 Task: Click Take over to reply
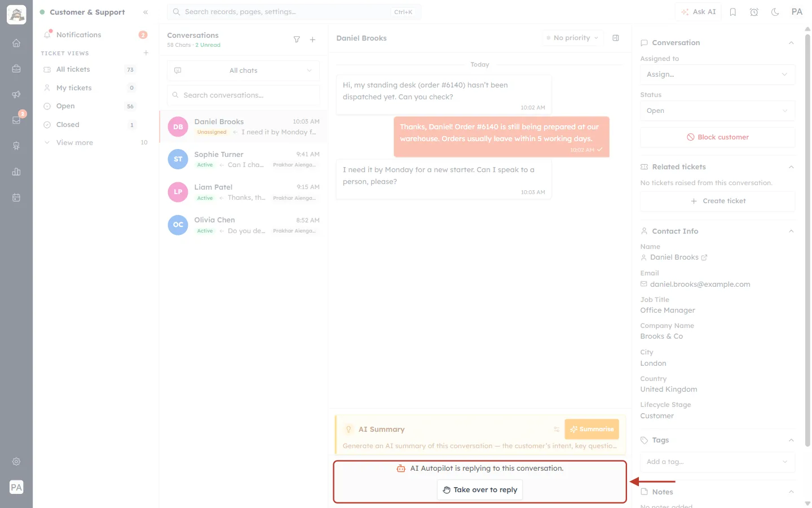[480, 490]
